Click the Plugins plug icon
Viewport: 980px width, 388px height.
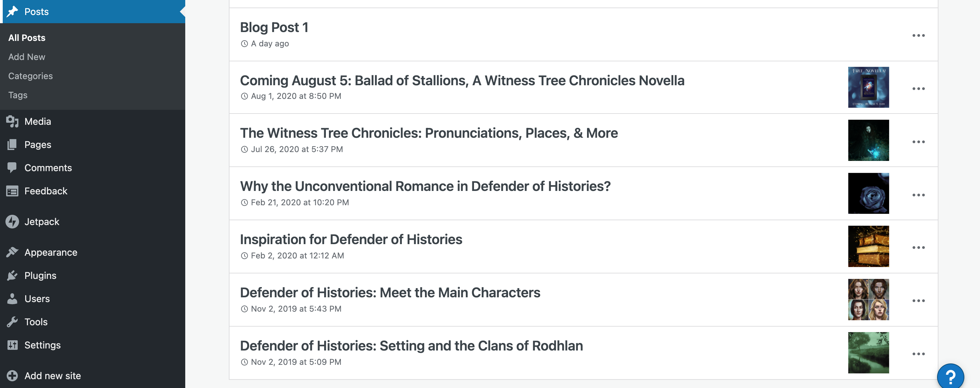[x=12, y=275]
